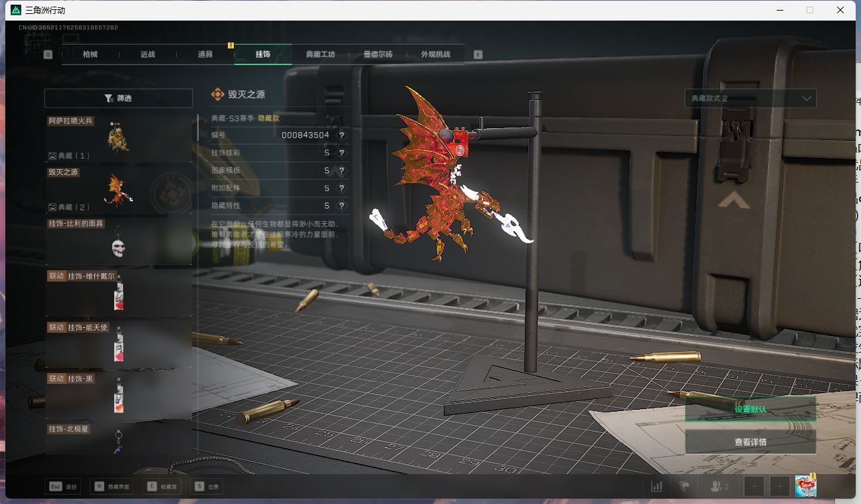Open the 外观挑战 tab
This screenshot has height=504, width=861.
[x=435, y=54]
